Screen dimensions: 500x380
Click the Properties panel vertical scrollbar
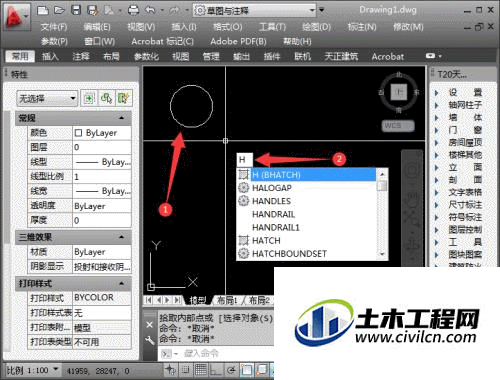click(x=7, y=177)
